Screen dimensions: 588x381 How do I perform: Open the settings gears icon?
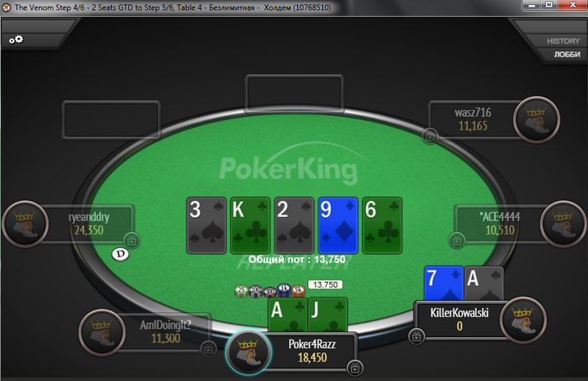click(16, 40)
